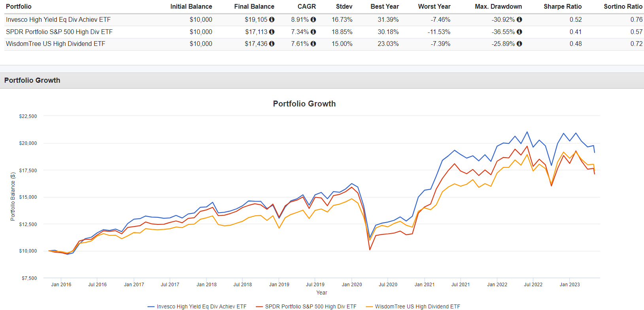
Task: Toggle Invesco High Yield legend entry
Action: click(197, 306)
